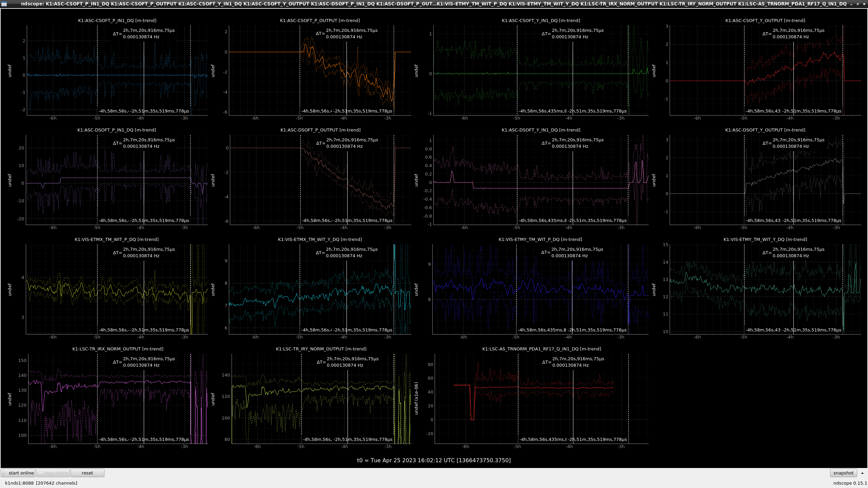Viewport: 868px width, 488px height.
Task: Close the ndscope window
Action: pyautogui.click(x=864, y=4)
